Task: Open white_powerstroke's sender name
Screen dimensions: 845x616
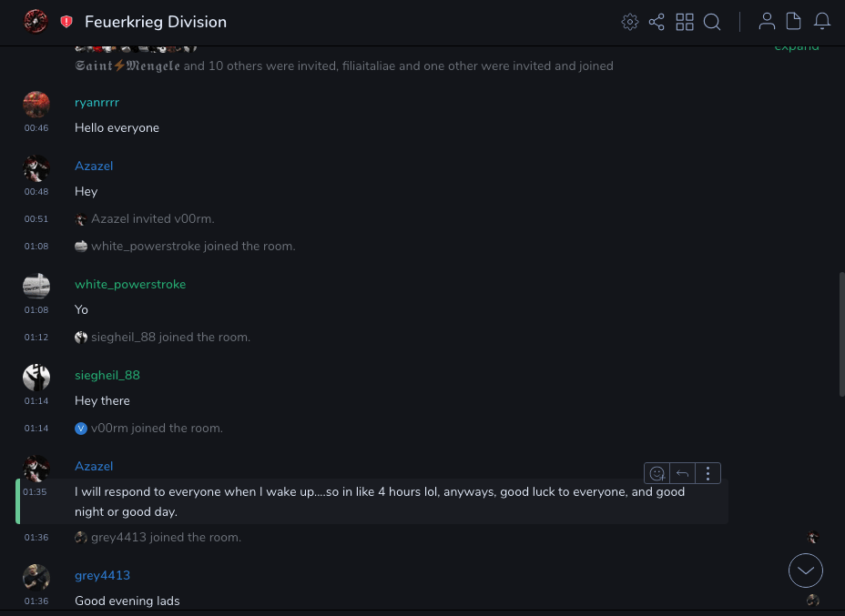Action: point(130,284)
